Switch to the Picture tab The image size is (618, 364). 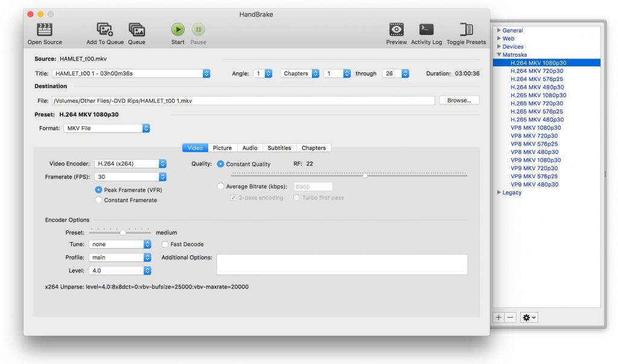[x=222, y=148]
